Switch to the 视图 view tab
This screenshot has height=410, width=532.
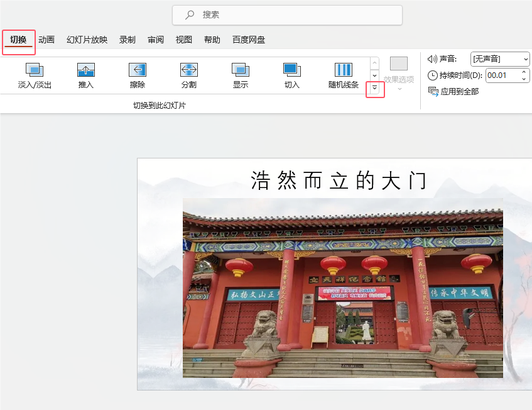click(184, 40)
